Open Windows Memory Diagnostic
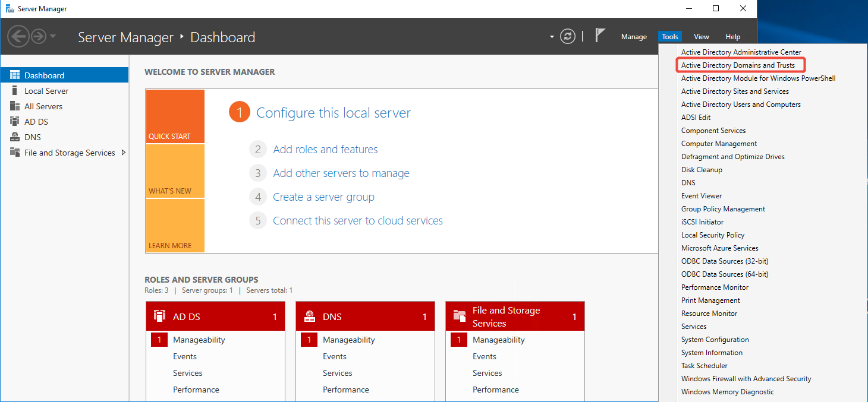Screen dimensions: 868x402 [x=728, y=392]
